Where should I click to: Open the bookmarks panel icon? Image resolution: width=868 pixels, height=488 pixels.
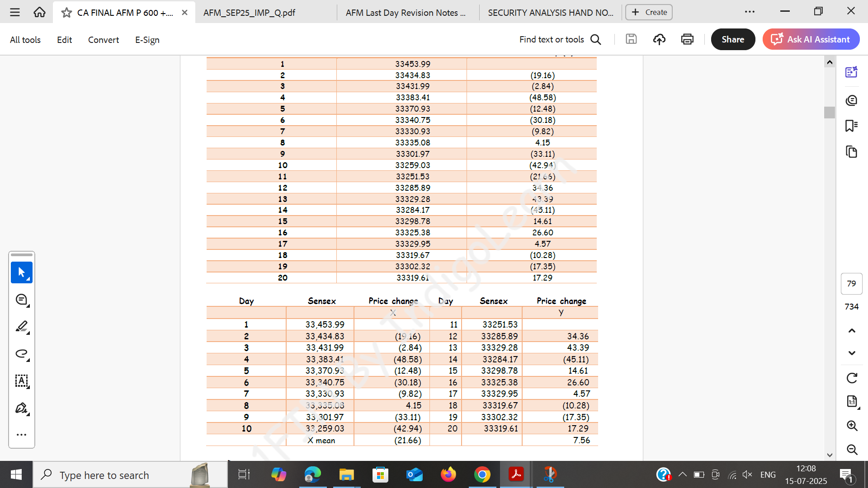pos(851,126)
